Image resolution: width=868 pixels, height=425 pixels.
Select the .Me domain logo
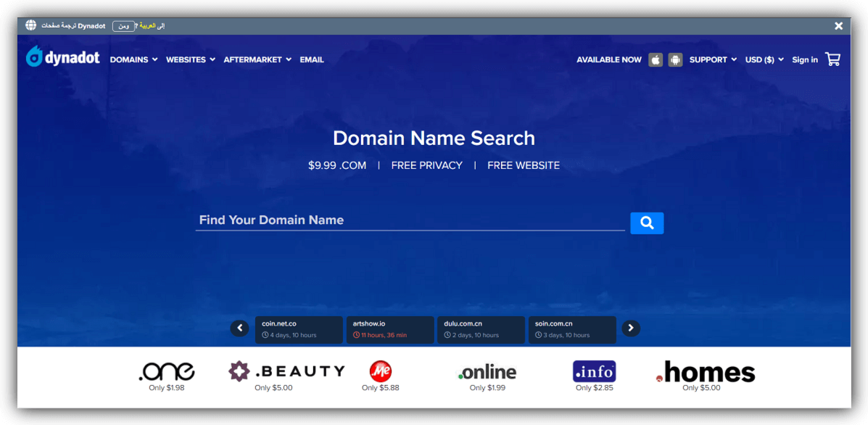(x=380, y=371)
